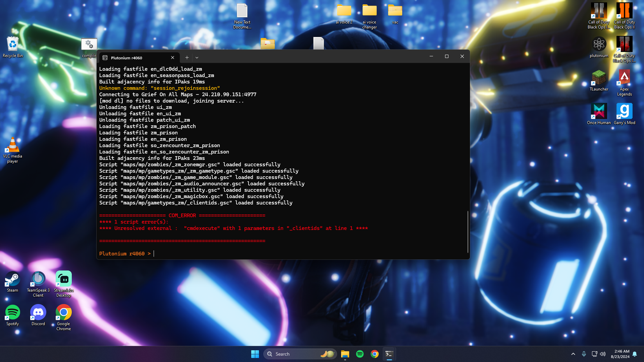This screenshot has width=644, height=362.
Task: Show hidden system tray icons
Action: click(x=573, y=354)
